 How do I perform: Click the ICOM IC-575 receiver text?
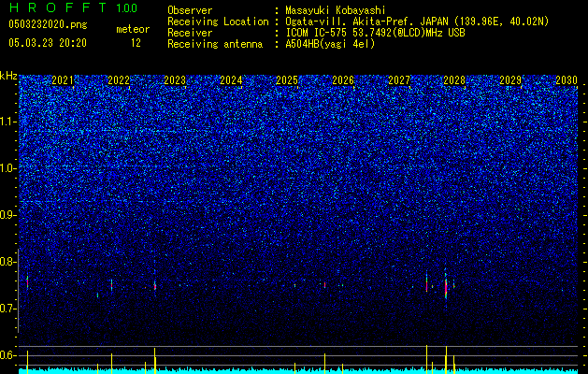(x=375, y=33)
